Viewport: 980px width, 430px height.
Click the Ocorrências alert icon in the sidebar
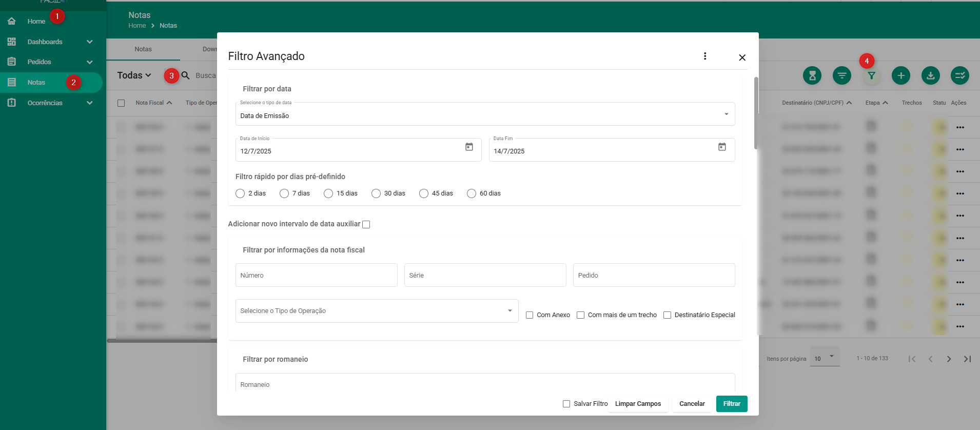(x=12, y=103)
